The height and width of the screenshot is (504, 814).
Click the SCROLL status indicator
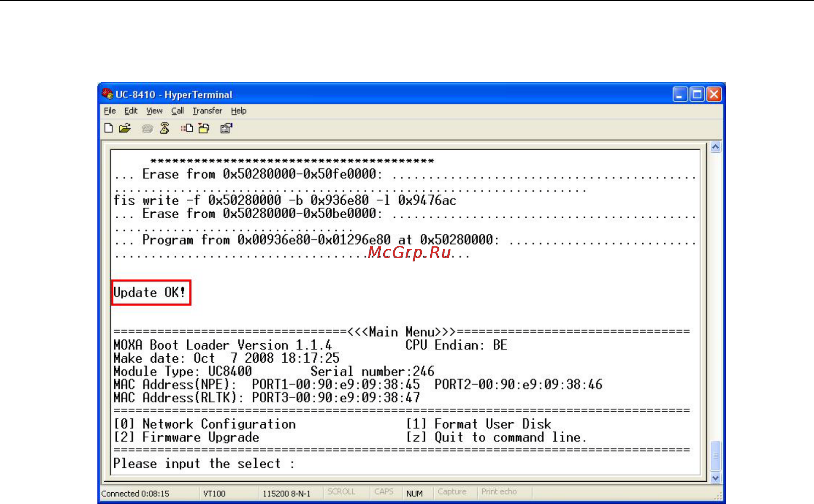[x=341, y=491]
